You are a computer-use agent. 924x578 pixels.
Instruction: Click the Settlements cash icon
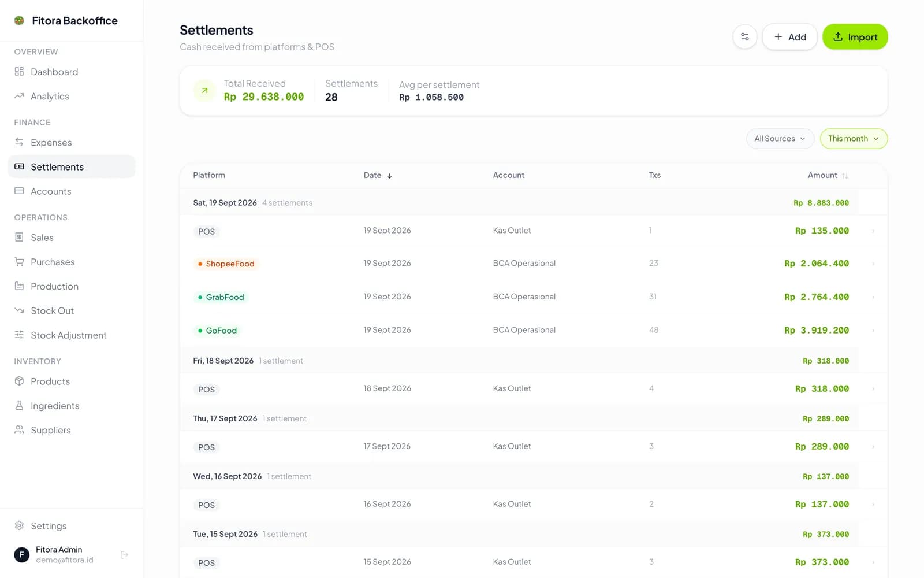[x=19, y=166]
